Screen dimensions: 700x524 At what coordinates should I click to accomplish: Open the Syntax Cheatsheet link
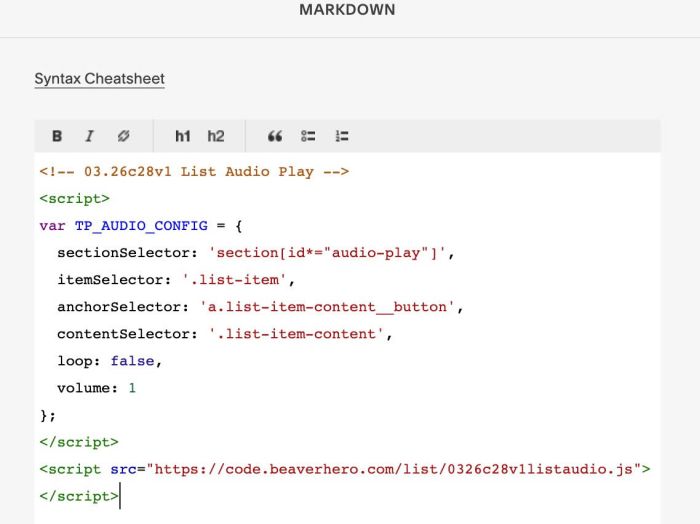(99, 79)
